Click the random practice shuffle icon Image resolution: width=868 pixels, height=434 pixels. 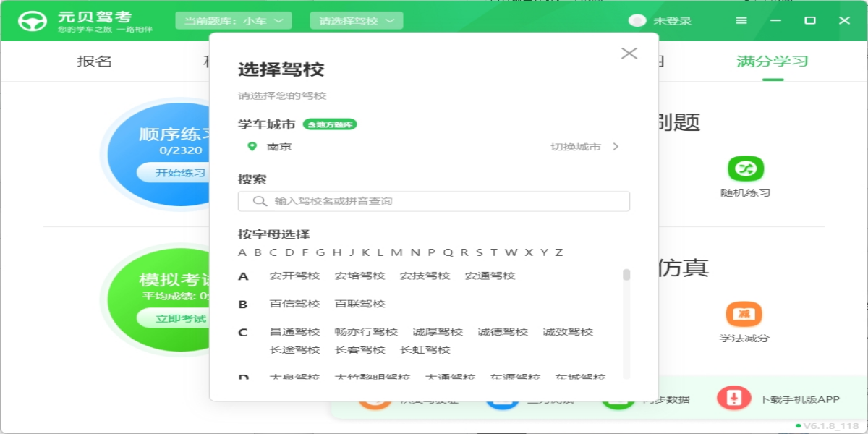click(x=745, y=169)
